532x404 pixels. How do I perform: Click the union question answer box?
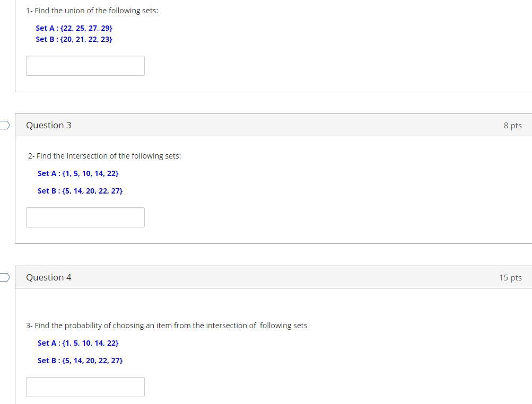point(85,66)
